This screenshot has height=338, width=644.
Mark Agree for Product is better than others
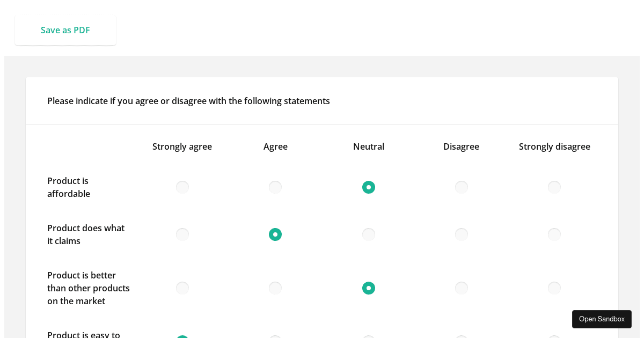[x=275, y=288]
